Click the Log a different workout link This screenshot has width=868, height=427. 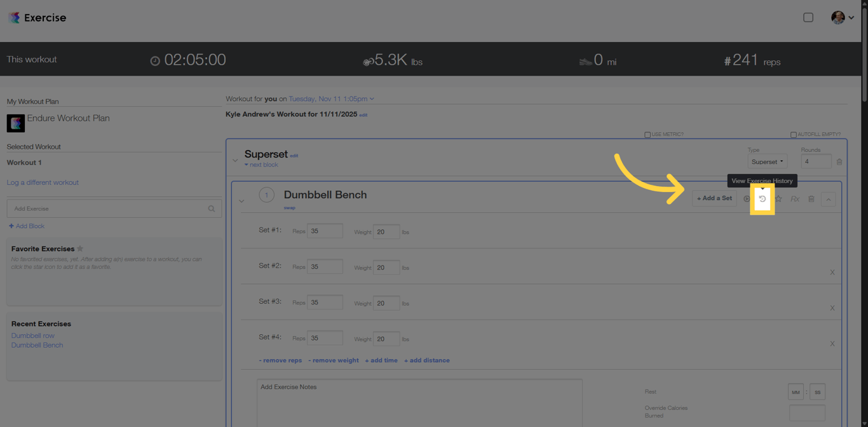43,182
